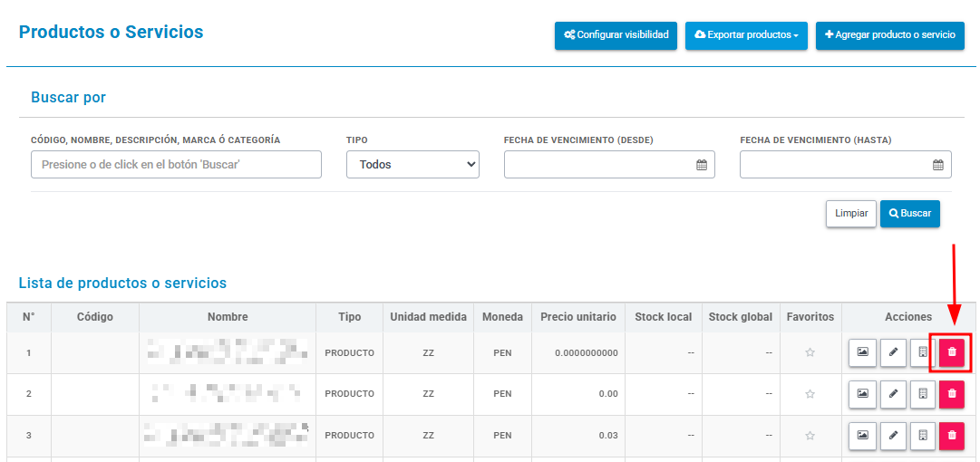Open the document icon in row 3
This screenshot has width=980, height=462.
[x=923, y=435]
